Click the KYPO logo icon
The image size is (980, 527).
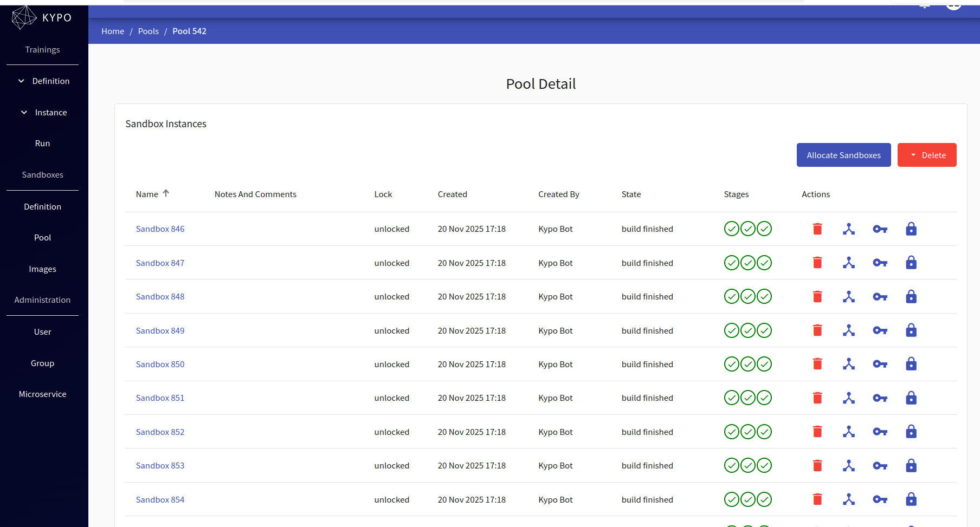click(24, 17)
